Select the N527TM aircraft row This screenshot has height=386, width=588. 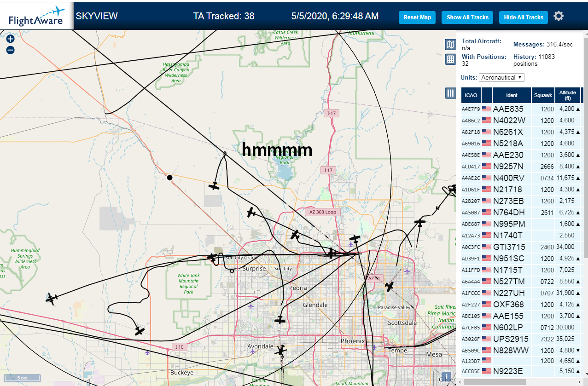(x=523, y=282)
